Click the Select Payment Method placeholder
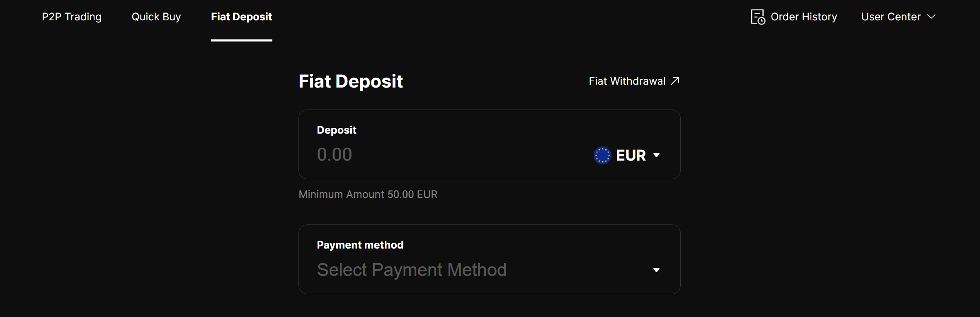The height and width of the screenshot is (317, 980). (412, 270)
